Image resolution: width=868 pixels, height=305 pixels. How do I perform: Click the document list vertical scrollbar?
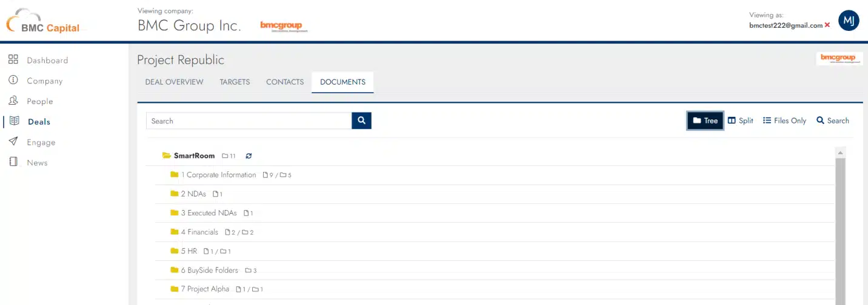click(x=840, y=230)
